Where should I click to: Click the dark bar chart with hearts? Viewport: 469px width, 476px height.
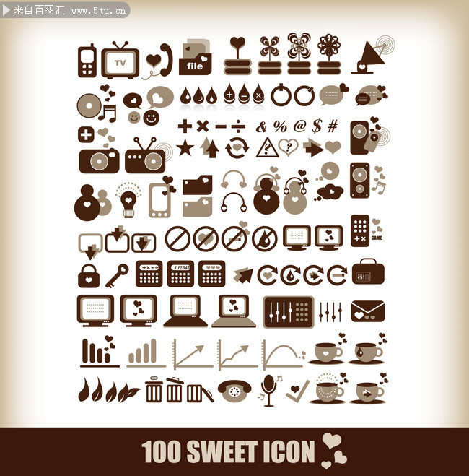100,351
